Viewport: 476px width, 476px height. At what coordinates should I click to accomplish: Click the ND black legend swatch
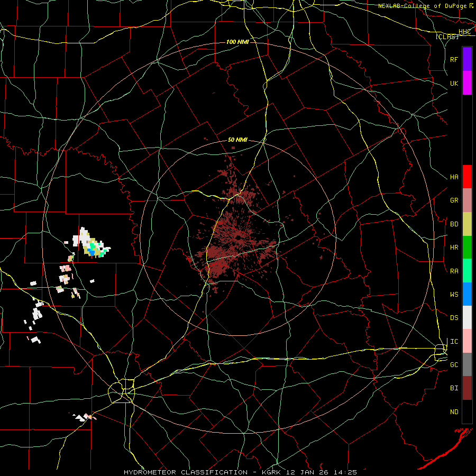tap(467, 411)
